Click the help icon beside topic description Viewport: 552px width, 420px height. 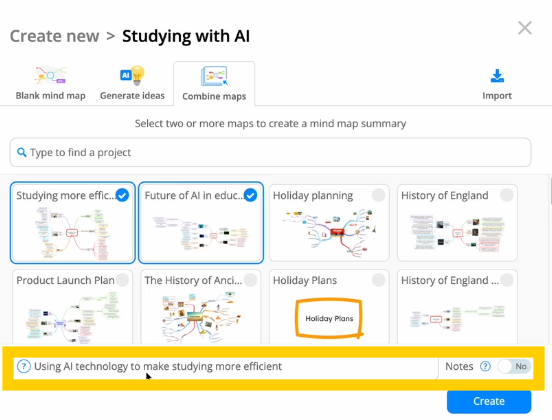(x=24, y=366)
